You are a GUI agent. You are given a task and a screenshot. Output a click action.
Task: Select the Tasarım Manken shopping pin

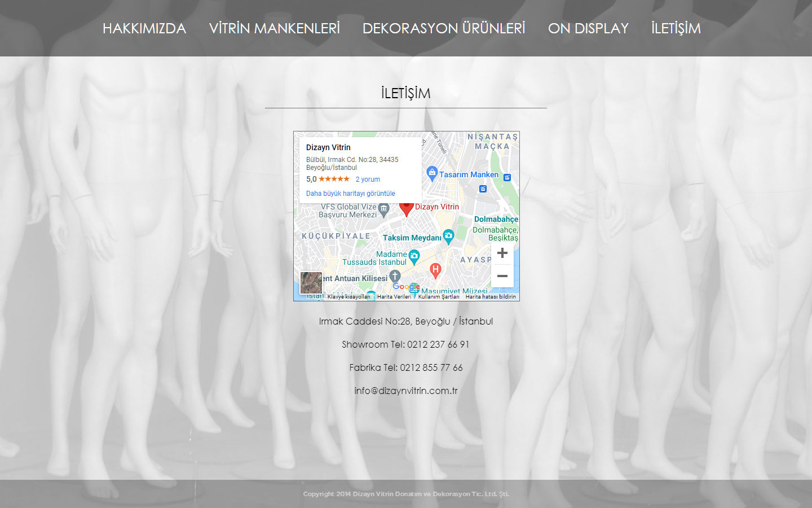point(433,173)
